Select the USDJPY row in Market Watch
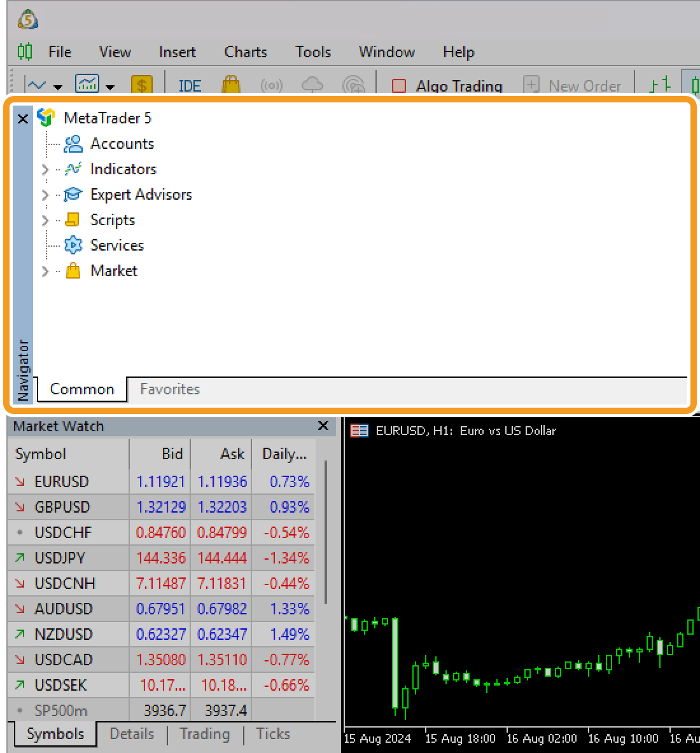Image resolution: width=700 pixels, height=753 pixels. click(60, 558)
